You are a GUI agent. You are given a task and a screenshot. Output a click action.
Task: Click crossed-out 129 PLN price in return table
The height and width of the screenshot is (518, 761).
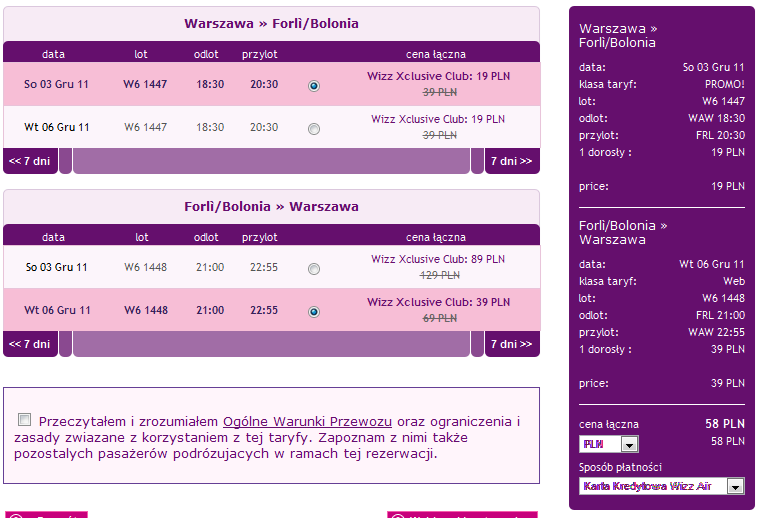coord(440,276)
